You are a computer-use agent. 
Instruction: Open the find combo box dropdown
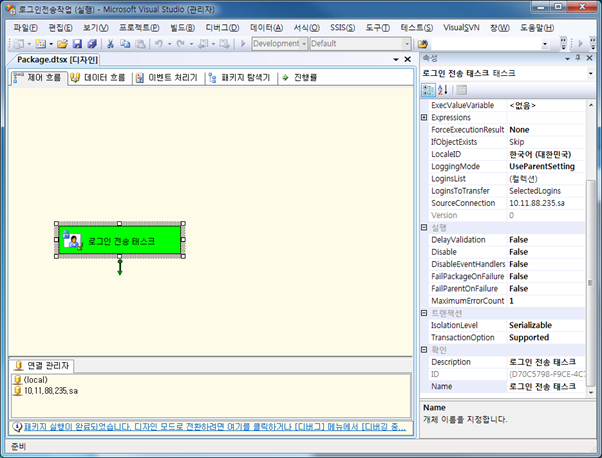544,44
